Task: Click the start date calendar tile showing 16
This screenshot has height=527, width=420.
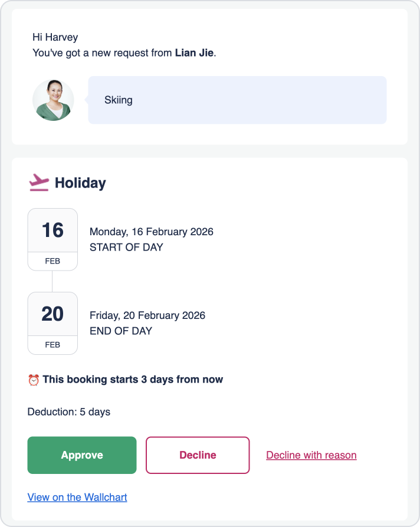Action: pos(52,230)
